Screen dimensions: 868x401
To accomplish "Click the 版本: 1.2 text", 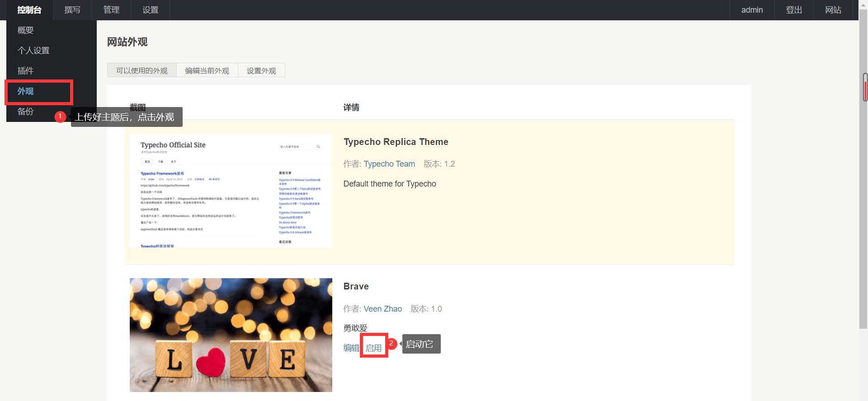I will pos(439,164).
